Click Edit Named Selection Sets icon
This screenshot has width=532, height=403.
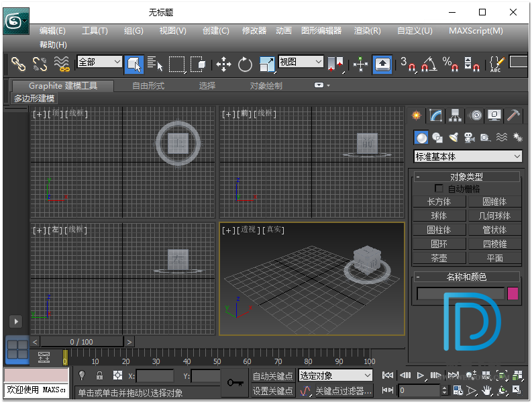(496, 64)
